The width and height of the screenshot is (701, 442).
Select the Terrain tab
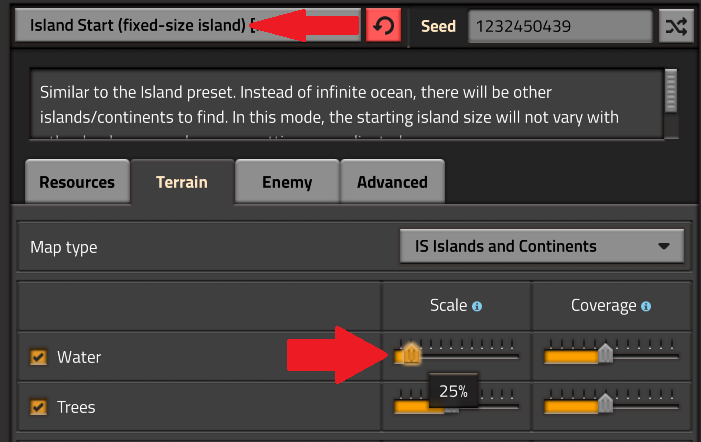(182, 182)
